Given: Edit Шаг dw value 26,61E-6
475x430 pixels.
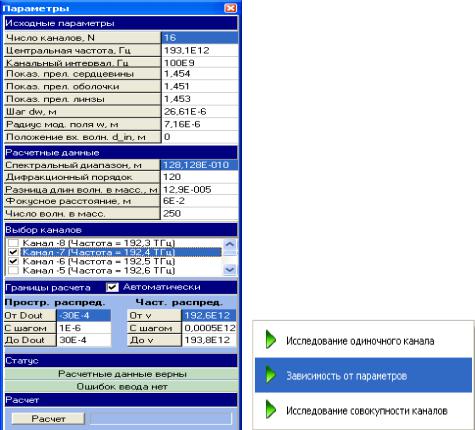Looking at the screenshot, I should pos(200,112).
